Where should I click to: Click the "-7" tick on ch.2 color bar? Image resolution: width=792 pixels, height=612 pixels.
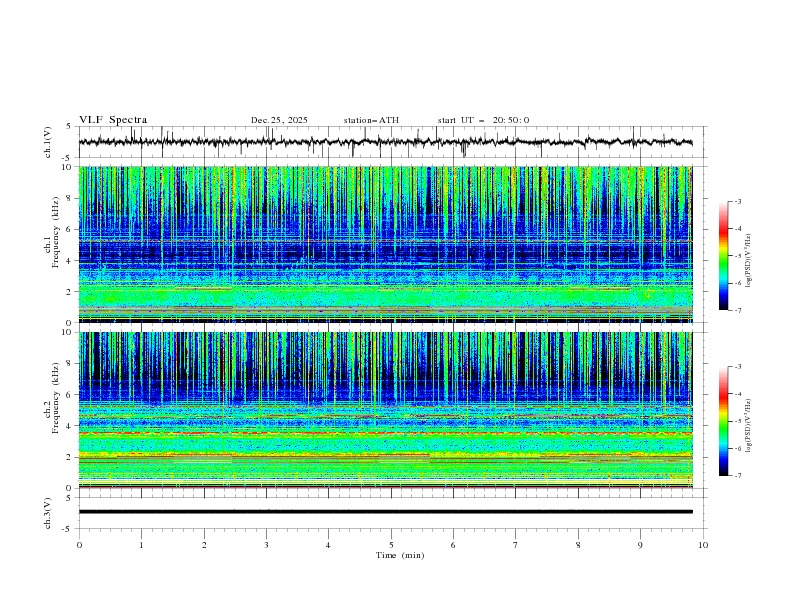[738, 475]
